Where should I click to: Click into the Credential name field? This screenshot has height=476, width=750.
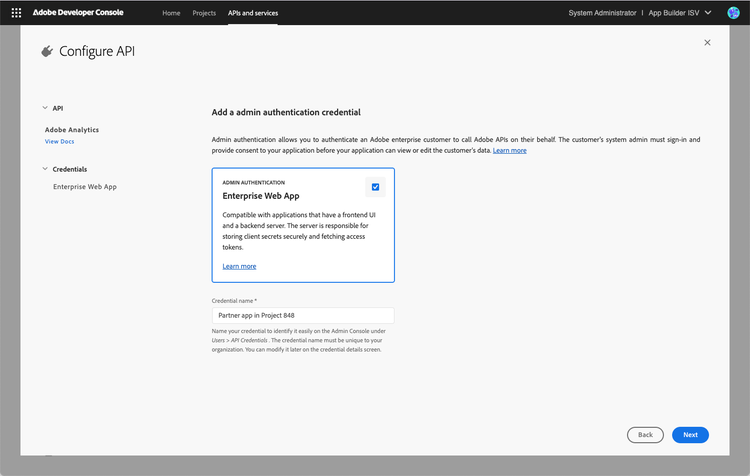(x=303, y=315)
